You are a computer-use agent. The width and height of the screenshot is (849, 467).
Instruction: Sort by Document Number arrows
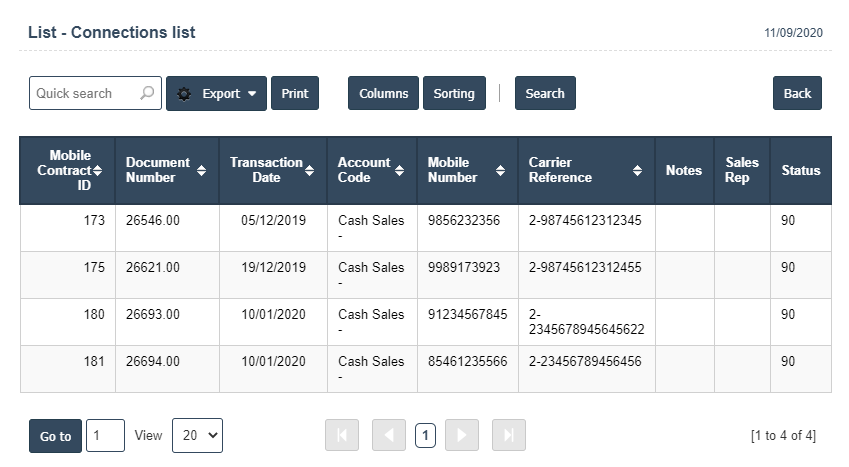pyautogui.click(x=202, y=171)
